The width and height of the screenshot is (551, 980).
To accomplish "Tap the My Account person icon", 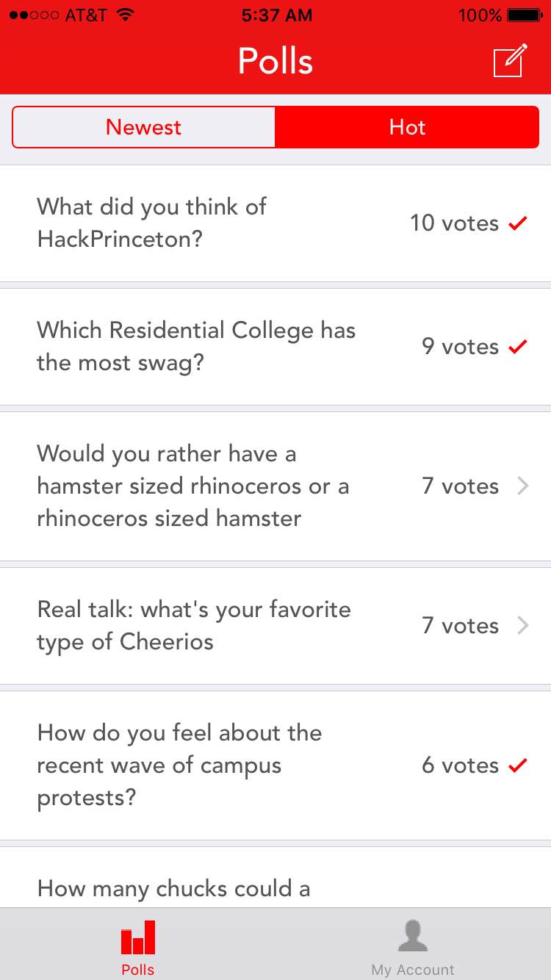I will pos(413,936).
